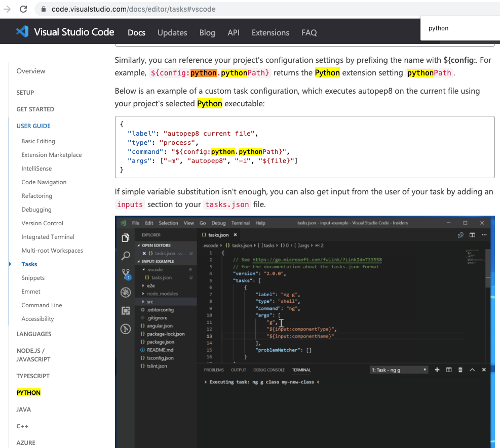This screenshot has width=500, height=448.
Task: Click the kill terminal trash icon
Action: point(460,370)
